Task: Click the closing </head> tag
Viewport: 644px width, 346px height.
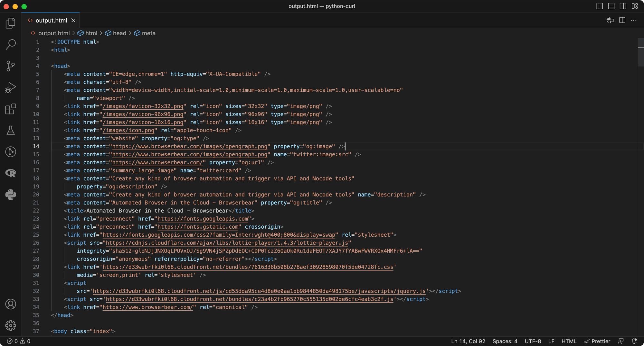Action: point(62,315)
